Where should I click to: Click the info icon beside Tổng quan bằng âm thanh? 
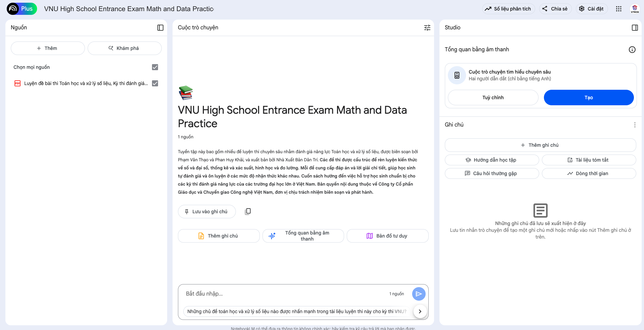point(632,50)
